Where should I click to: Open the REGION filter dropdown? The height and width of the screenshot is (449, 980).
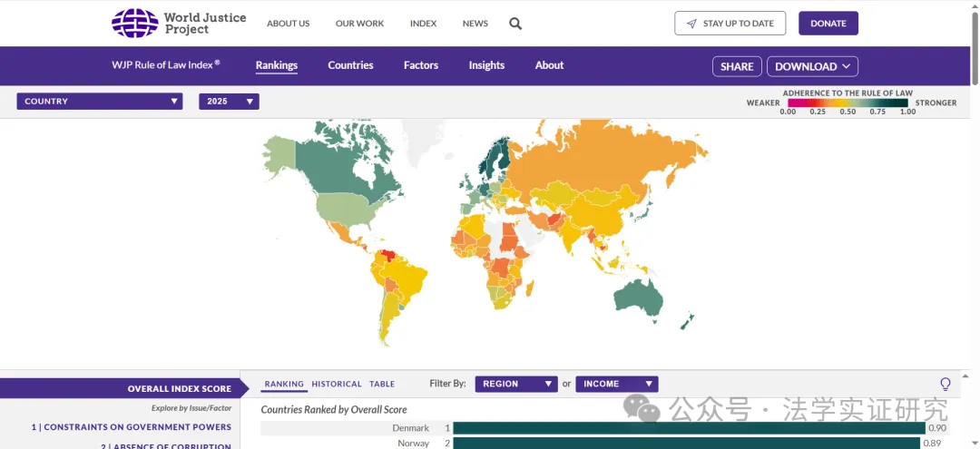pos(516,384)
